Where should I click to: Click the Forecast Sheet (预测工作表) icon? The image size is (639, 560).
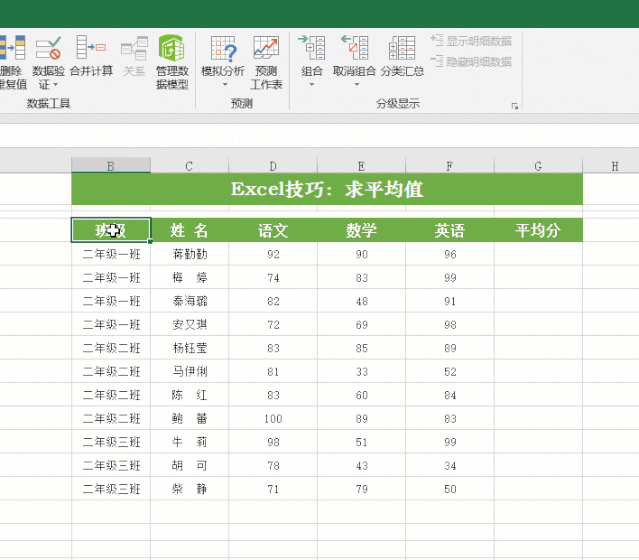point(266,48)
